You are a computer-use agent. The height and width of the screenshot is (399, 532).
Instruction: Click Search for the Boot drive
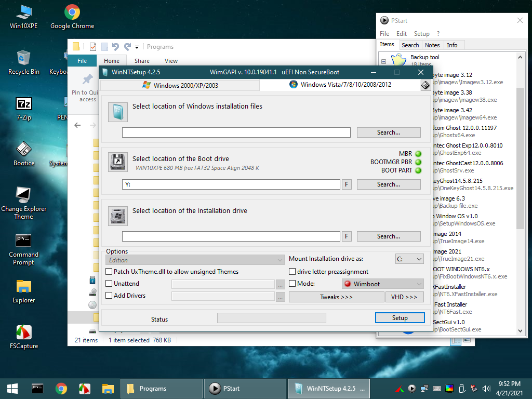point(389,184)
